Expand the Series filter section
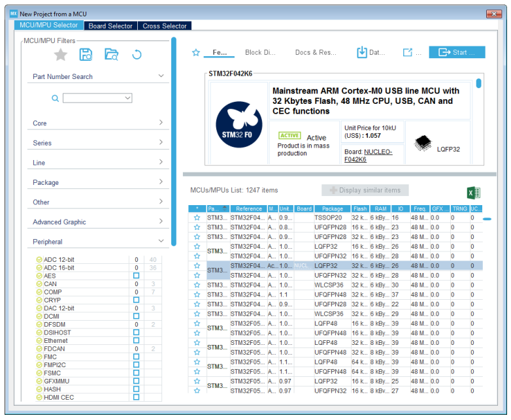511x420 pixels. (161, 142)
